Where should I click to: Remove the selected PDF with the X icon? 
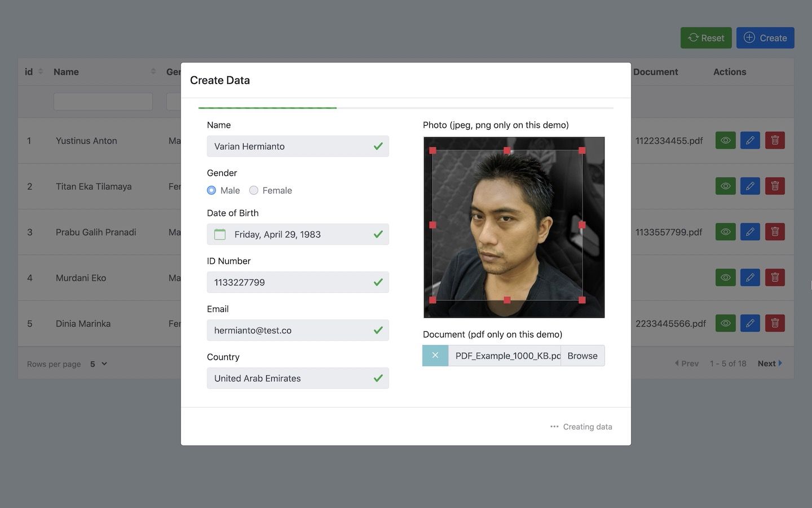pyautogui.click(x=435, y=356)
